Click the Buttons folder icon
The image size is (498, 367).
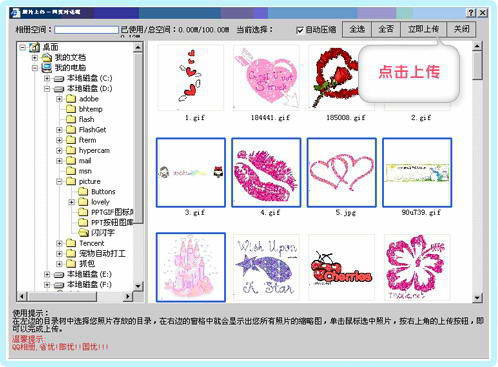tap(83, 192)
